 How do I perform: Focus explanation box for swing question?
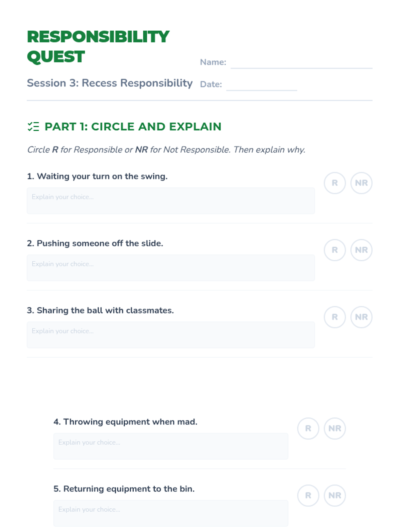coord(171,201)
